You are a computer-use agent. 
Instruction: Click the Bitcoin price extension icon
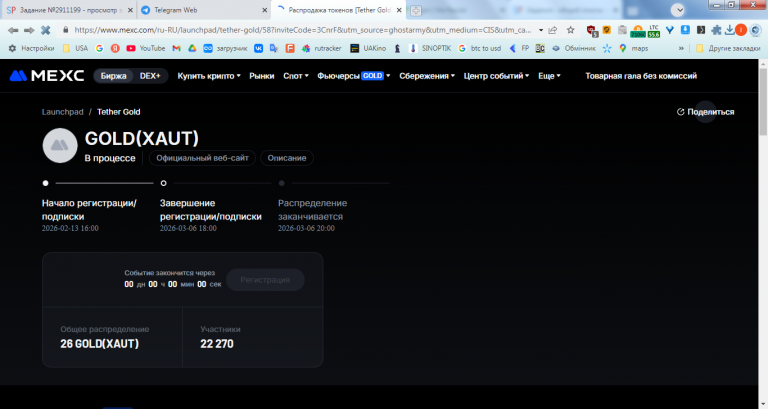point(638,31)
